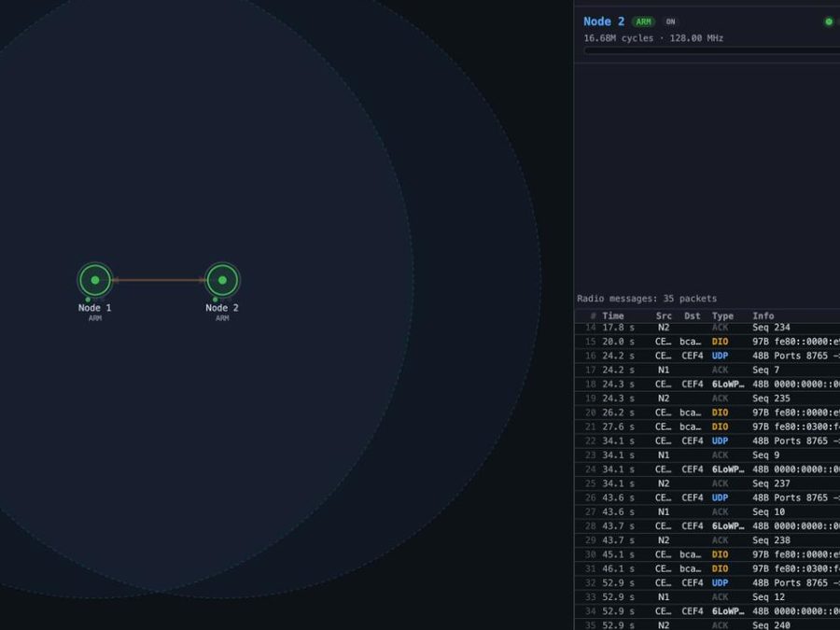Click '16.68M cycles · 128.00 MHz' text
The width and height of the screenshot is (840, 630).
click(653, 38)
